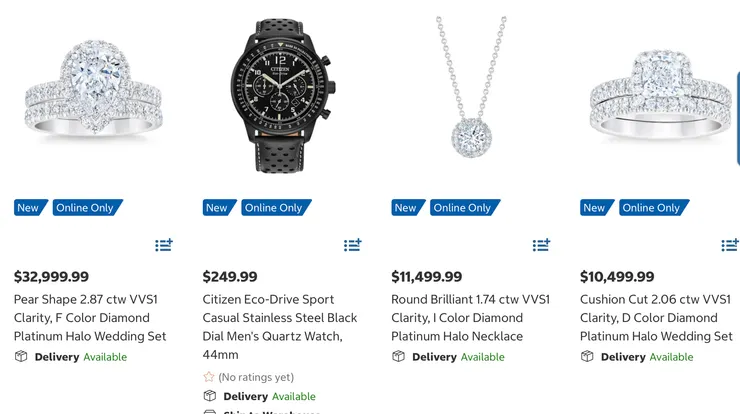Image resolution: width=740 pixels, height=414 pixels.
Task: Click the $11,499.99 necklace price
Action: pyautogui.click(x=427, y=277)
